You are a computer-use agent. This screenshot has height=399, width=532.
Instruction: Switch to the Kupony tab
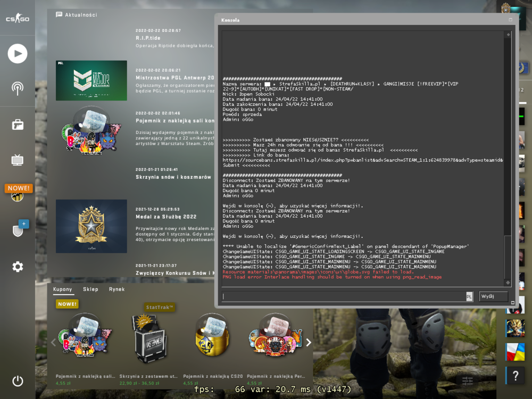[62, 289]
